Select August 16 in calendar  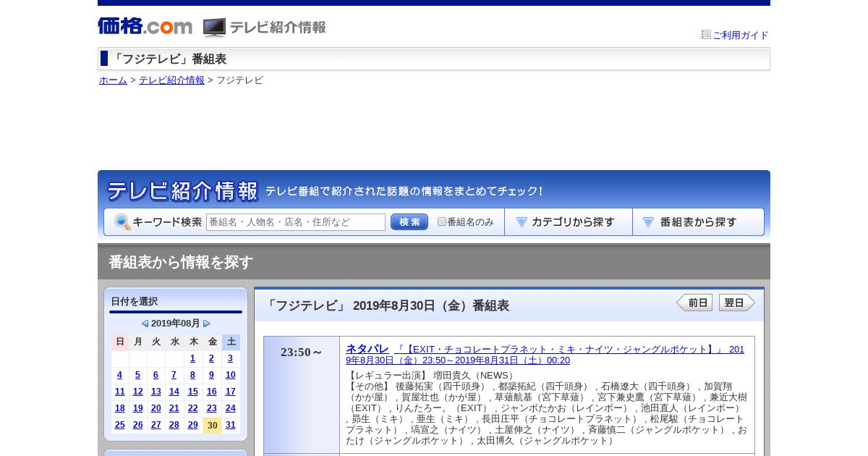coord(211,392)
